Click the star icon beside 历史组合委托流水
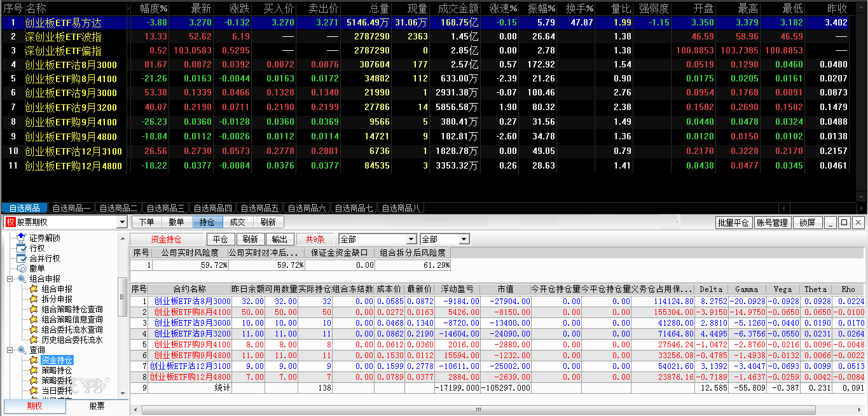Viewport: 868px width, 416px height. pos(34,340)
